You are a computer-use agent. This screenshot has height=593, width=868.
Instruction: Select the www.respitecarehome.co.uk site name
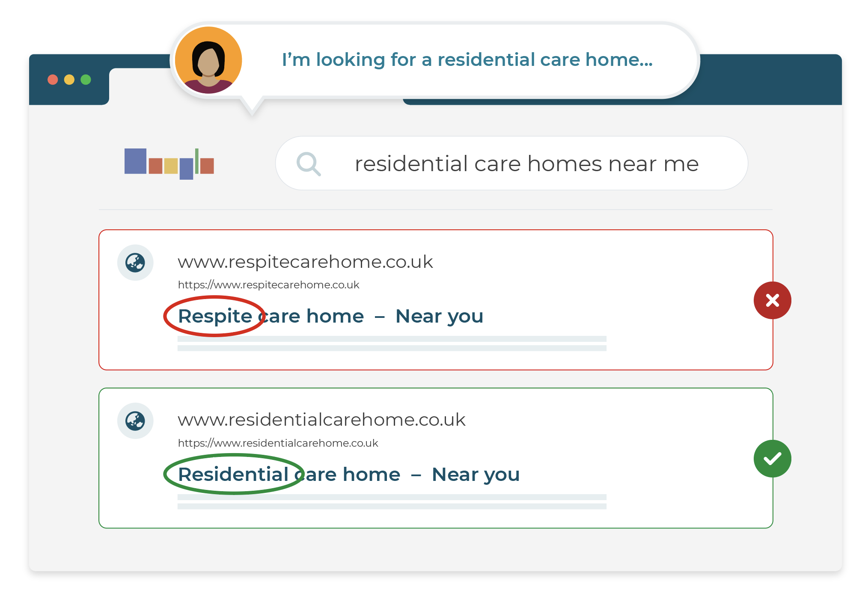click(x=305, y=262)
